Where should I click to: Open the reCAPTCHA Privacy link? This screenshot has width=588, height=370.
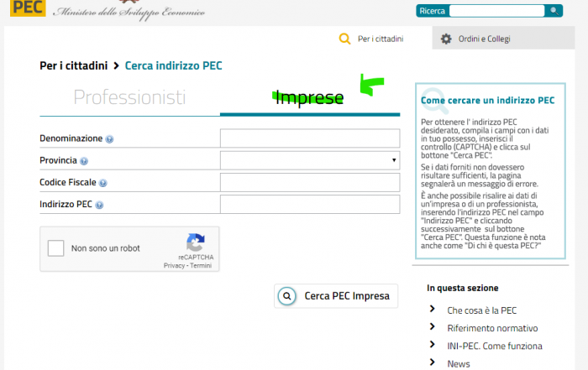point(174,265)
